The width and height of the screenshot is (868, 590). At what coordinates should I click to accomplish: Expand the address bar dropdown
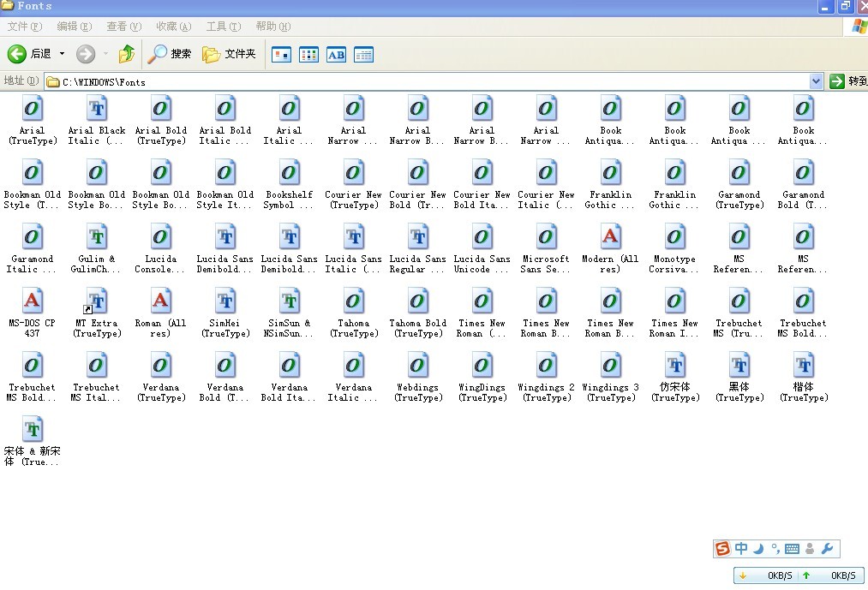coord(816,82)
